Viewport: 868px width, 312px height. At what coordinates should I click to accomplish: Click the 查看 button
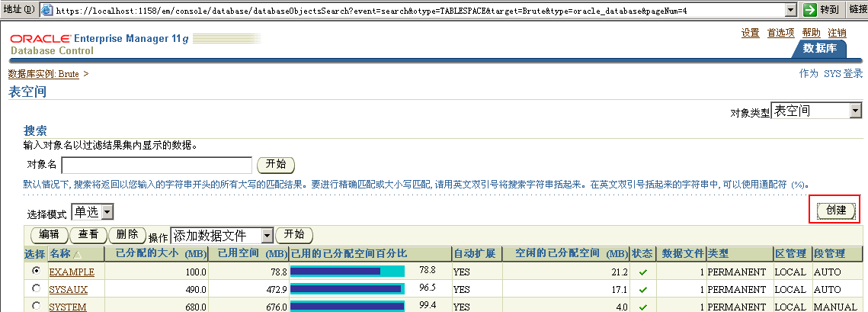coord(88,235)
